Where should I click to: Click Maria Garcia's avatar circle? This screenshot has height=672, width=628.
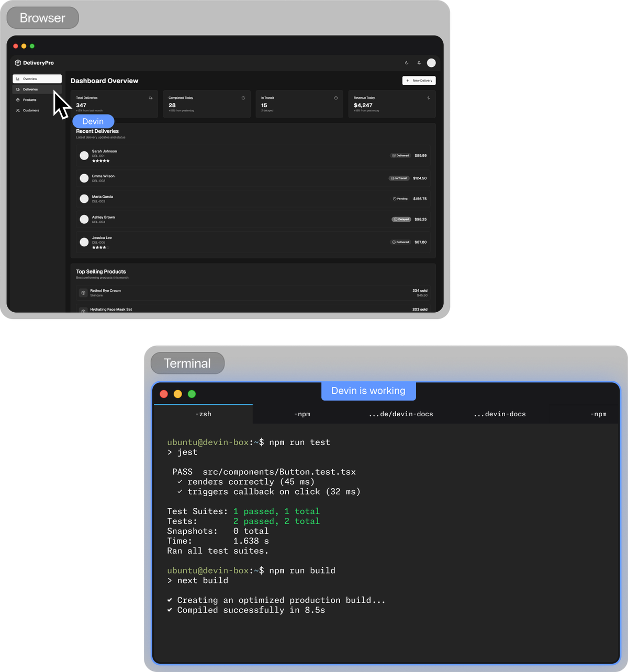coord(84,199)
